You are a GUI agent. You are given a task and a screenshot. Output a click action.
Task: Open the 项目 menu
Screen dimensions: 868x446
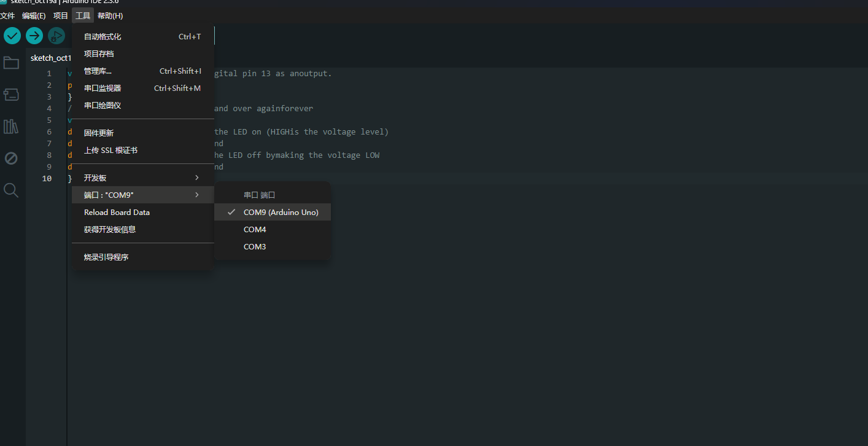click(x=61, y=15)
